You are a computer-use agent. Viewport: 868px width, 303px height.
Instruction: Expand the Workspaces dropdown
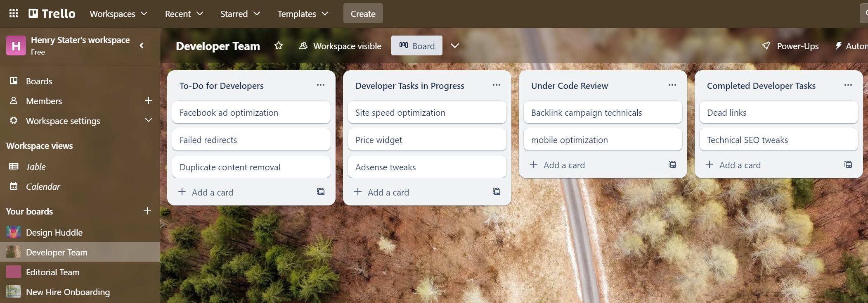tap(118, 14)
